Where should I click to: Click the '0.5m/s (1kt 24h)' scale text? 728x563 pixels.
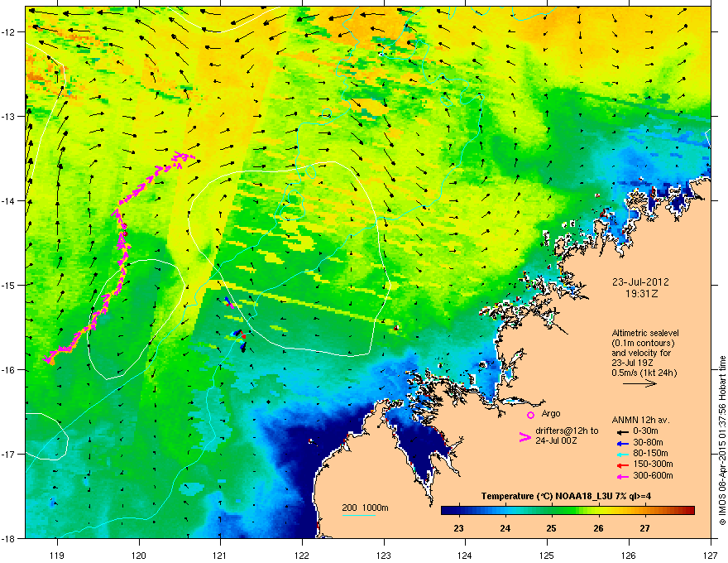[644, 373]
